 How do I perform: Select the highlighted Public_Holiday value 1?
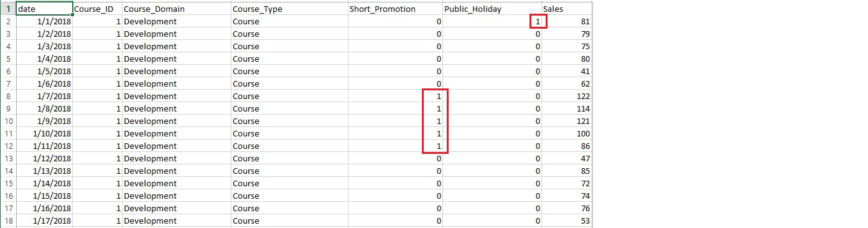point(538,22)
